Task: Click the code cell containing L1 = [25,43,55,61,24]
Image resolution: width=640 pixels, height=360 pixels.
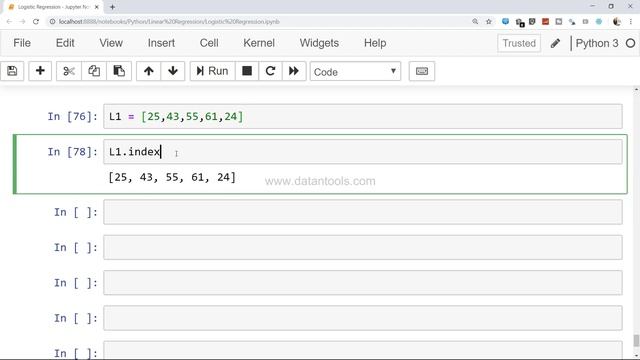Action: [x=363, y=117]
